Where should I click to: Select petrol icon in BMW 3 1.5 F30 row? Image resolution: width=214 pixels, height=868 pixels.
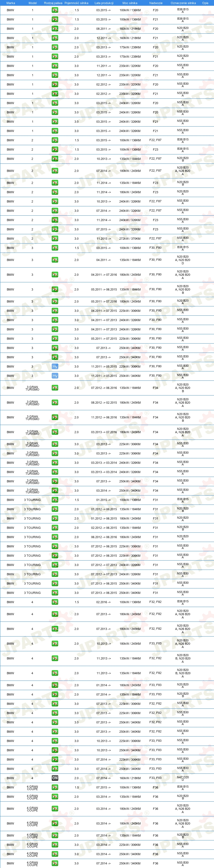pos(55,248)
